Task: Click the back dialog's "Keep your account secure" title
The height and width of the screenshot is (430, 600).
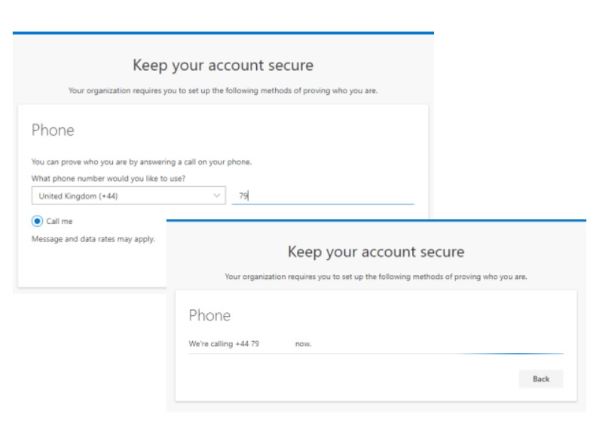Action: pyautogui.click(x=223, y=66)
